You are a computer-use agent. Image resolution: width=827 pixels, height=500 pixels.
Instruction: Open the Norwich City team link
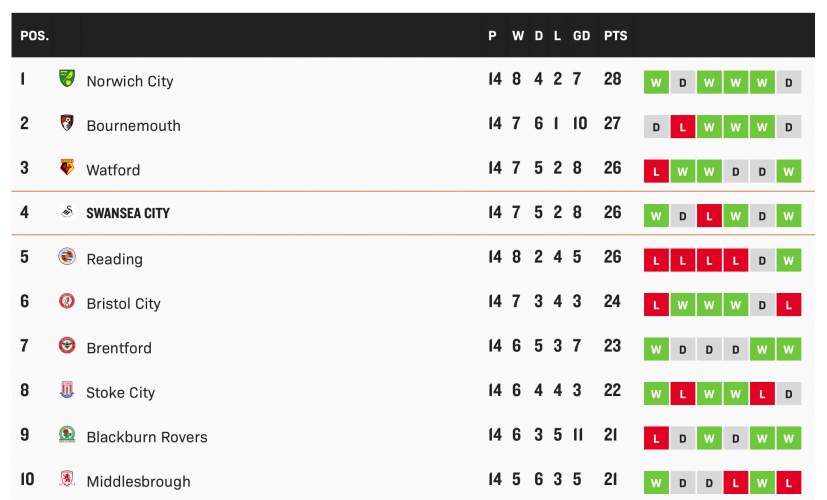tap(130, 81)
